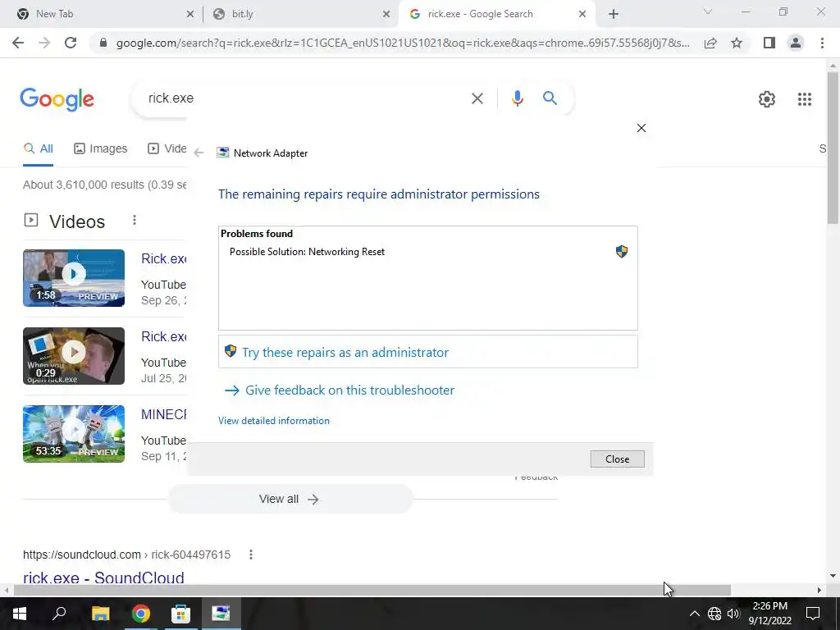Select the All search results tab
Image resolution: width=840 pixels, height=630 pixels.
38,149
